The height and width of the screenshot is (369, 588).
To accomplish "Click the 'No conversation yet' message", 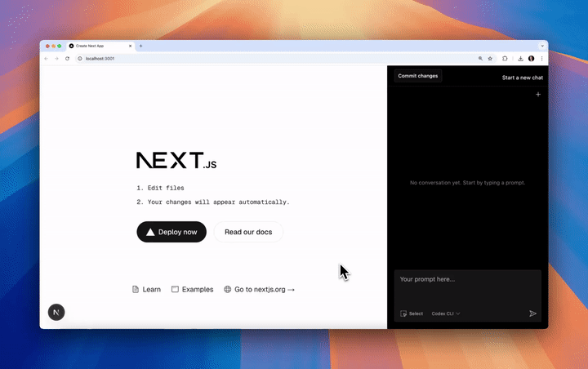I will point(468,183).
